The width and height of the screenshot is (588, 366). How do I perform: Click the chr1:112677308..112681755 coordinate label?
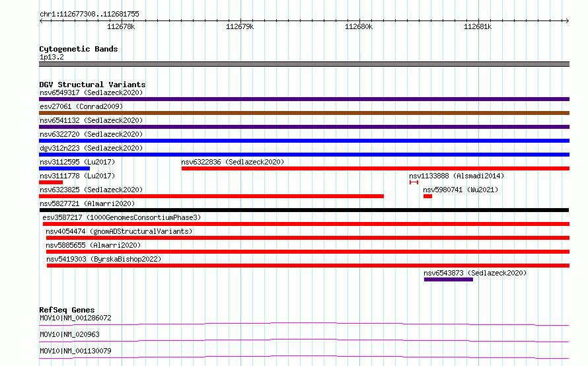point(89,15)
